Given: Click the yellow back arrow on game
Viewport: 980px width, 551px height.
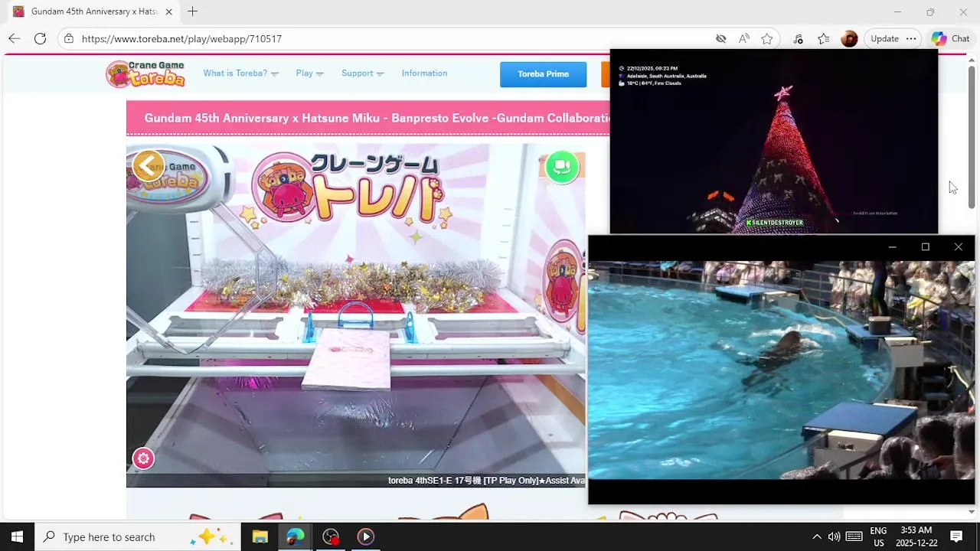Looking at the screenshot, I should [148, 165].
